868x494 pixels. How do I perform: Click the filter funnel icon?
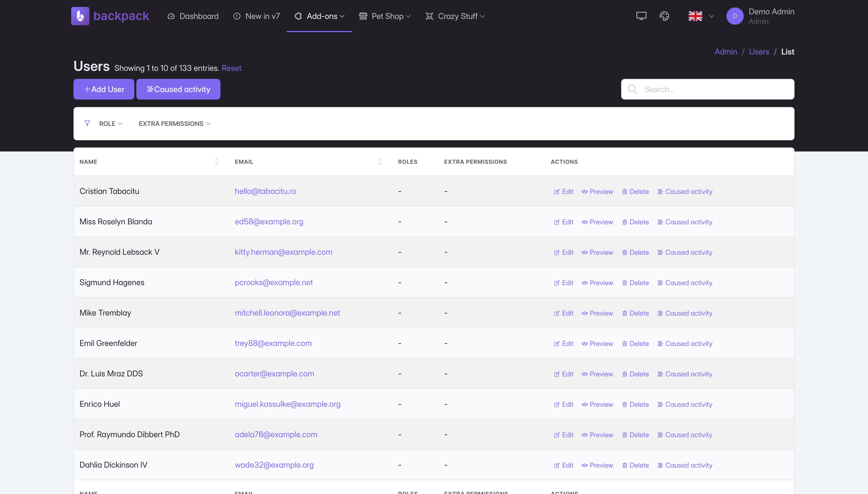87,123
